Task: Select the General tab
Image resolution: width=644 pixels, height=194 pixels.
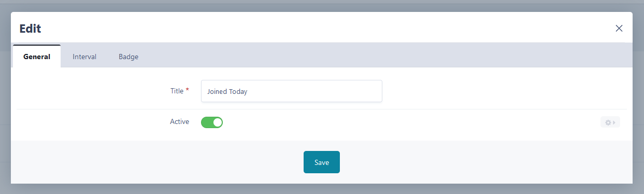Action: [x=37, y=57]
